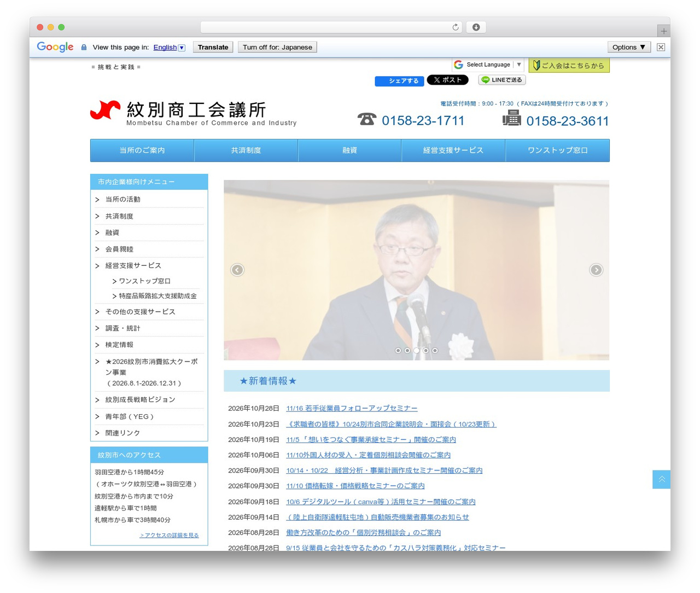Viewport: 700px width, 593px height.
Task: Open アクセスの詳細を見る link
Action: click(x=169, y=535)
